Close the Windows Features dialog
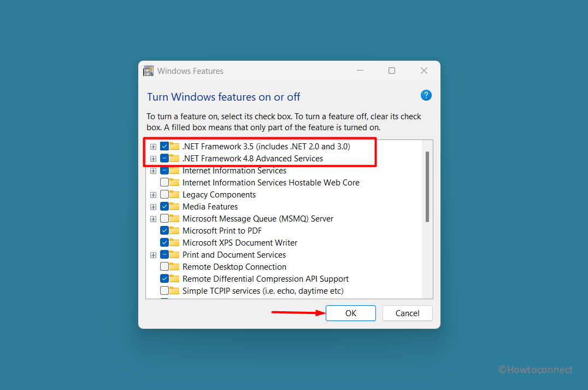 pos(424,71)
